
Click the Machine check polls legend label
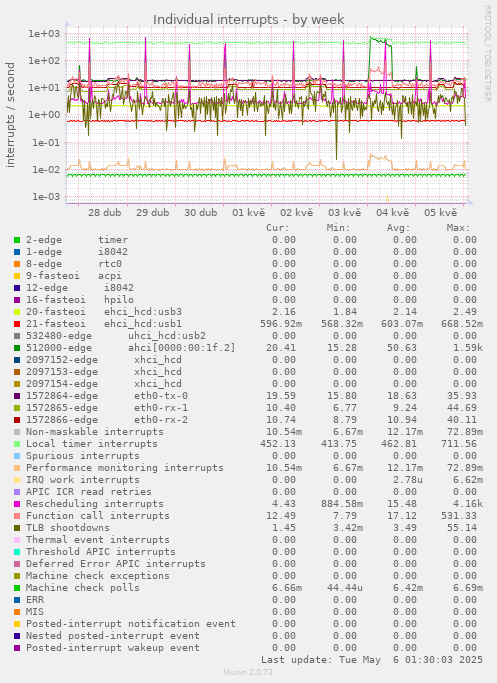click(83, 588)
